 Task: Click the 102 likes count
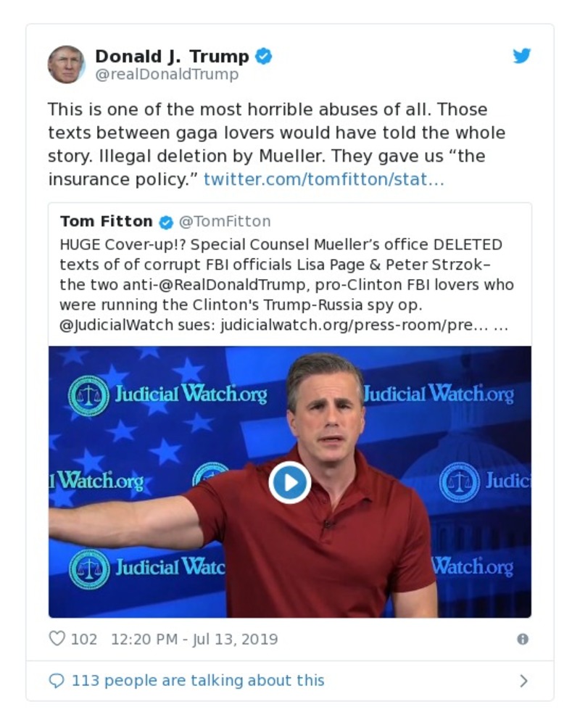point(84,639)
